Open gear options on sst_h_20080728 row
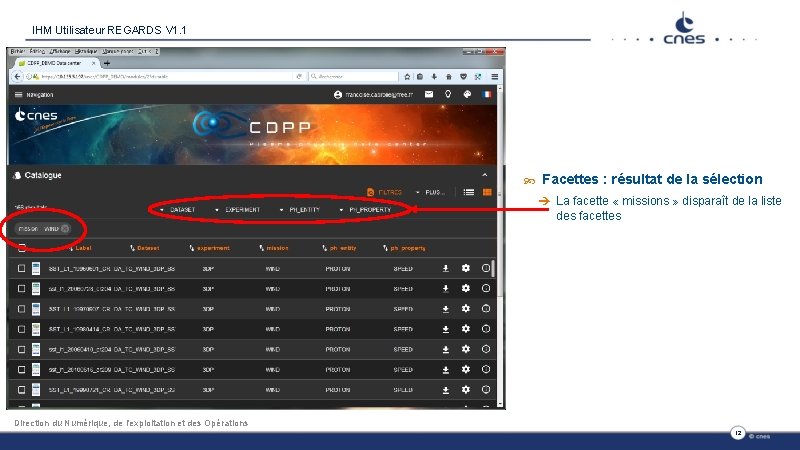Screen dimensions: 800x450 (x=466, y=289)
